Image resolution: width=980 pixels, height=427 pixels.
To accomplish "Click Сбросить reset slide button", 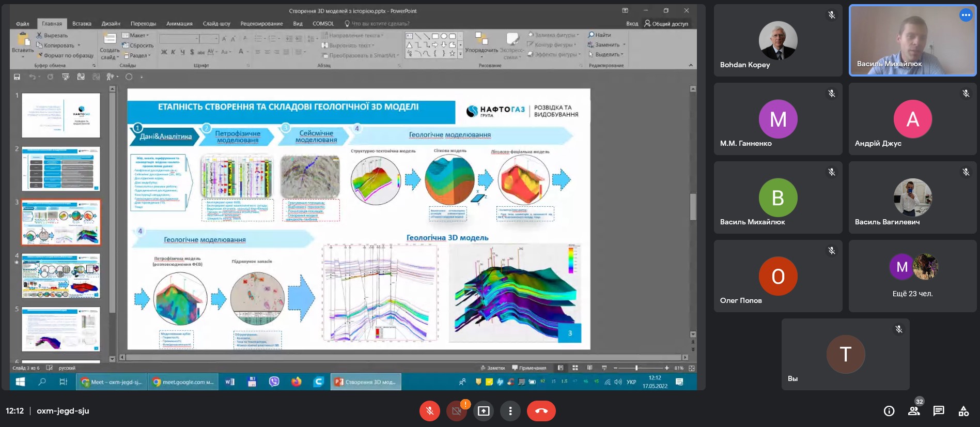I will 137,45.
